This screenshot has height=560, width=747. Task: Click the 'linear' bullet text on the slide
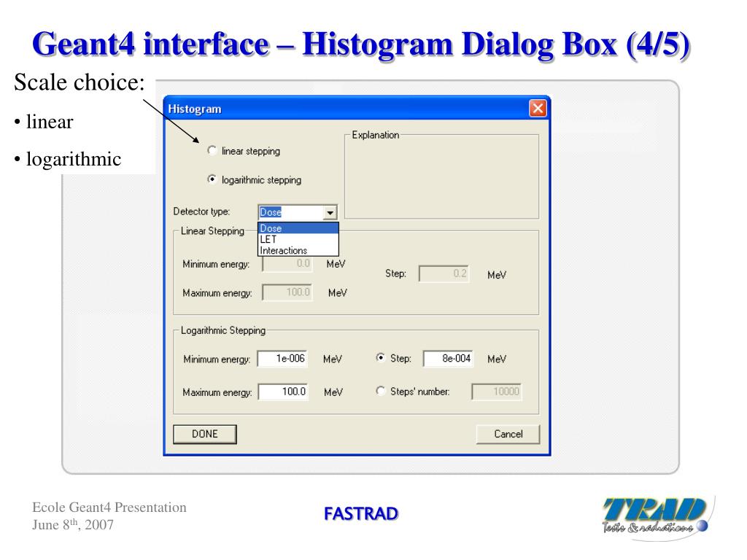pyautogui.click(x=50, y=122)
